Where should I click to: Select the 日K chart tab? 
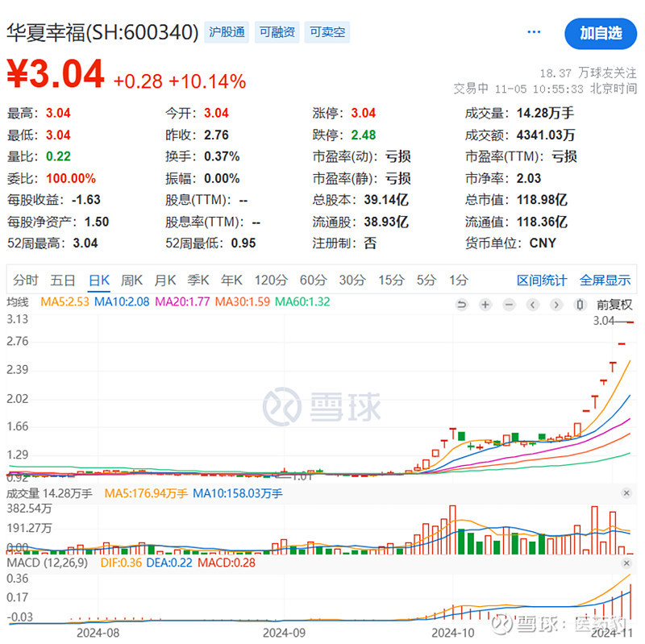[x=99, y=280]
